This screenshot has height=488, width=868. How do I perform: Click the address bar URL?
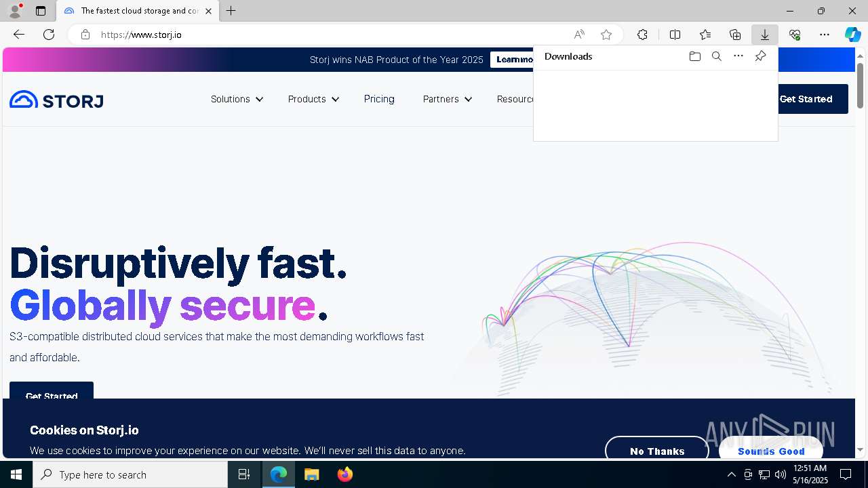tap(142, 35)
